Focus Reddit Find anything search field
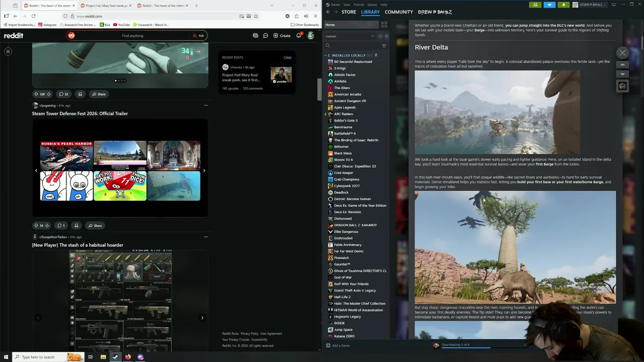 (132, 36)
